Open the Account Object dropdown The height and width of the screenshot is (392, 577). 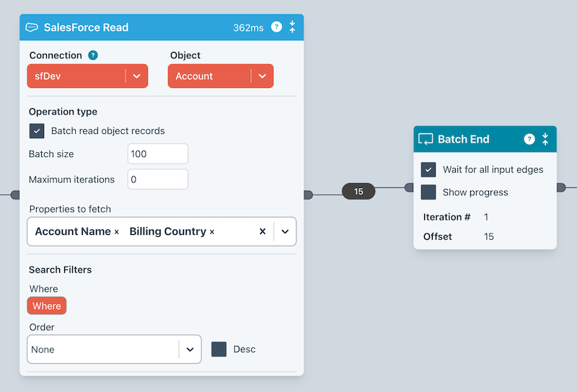[x=262, y=76]
